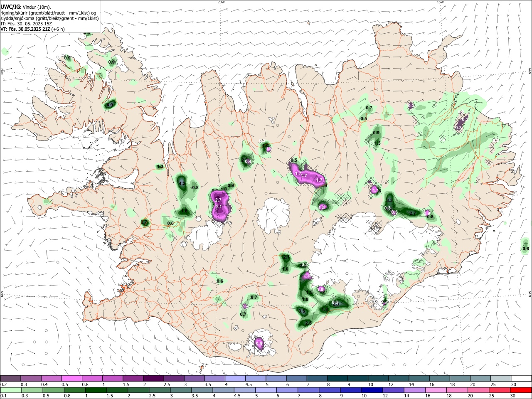Click the '0.4' precipitation value
The width and height of the screenshot is (532, 399).
click(x=249, y=161)
